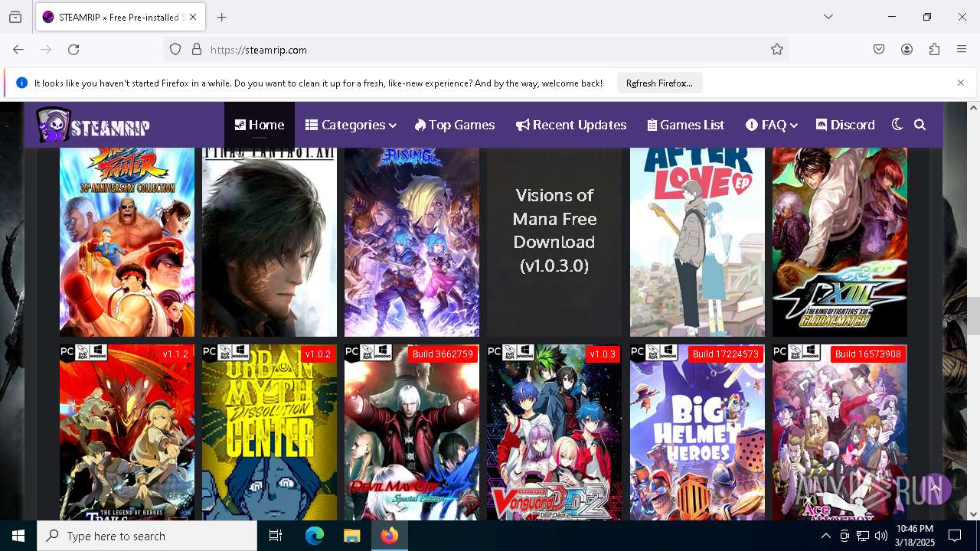The image size is (980, 551).
Task: Close the STEAMRIP tab
Action: tap(193, 17)
